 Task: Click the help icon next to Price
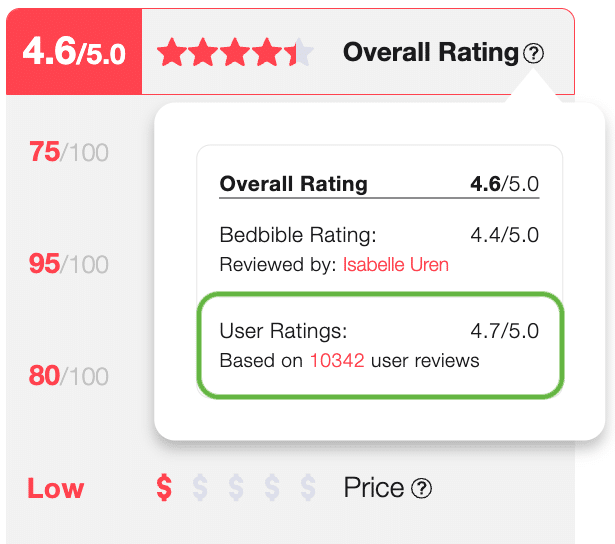[422, 488]
